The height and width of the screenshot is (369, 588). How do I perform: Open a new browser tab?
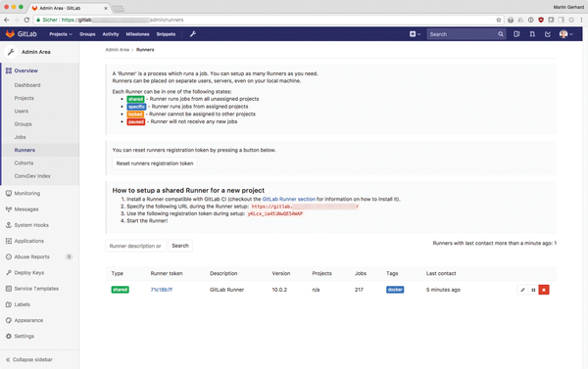(119, 8)
